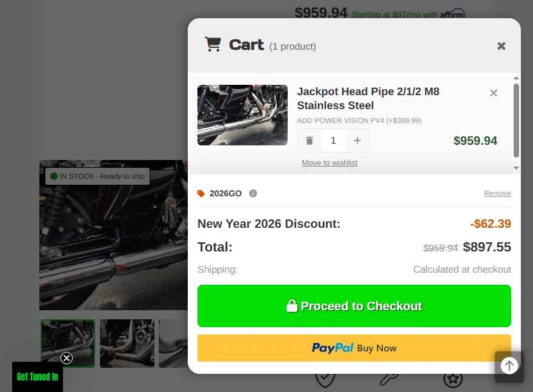Click the shopping cart icon in the header
Viewport: 533px width, 392px height.
(213, 44)
